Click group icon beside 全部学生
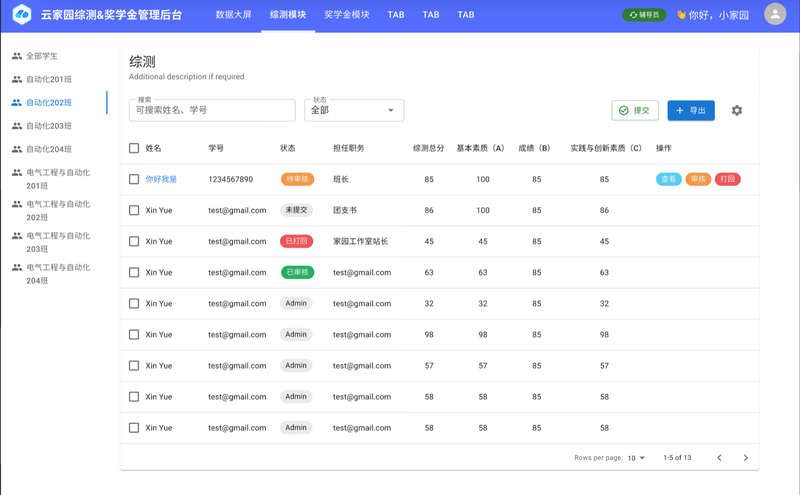Image resolution: width=800 pixels, height=495 pixels. tap(17, 56)
